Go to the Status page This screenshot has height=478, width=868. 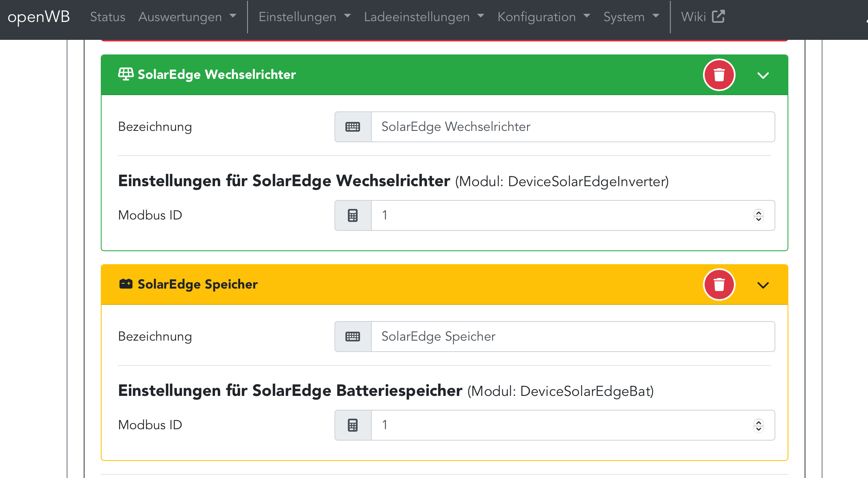pos(108,17)
